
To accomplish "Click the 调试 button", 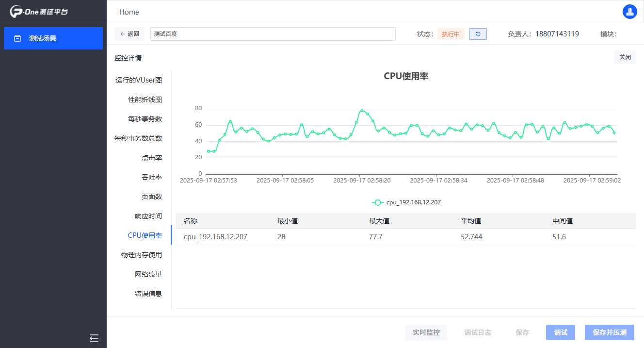I will click(x=560, y=332).
